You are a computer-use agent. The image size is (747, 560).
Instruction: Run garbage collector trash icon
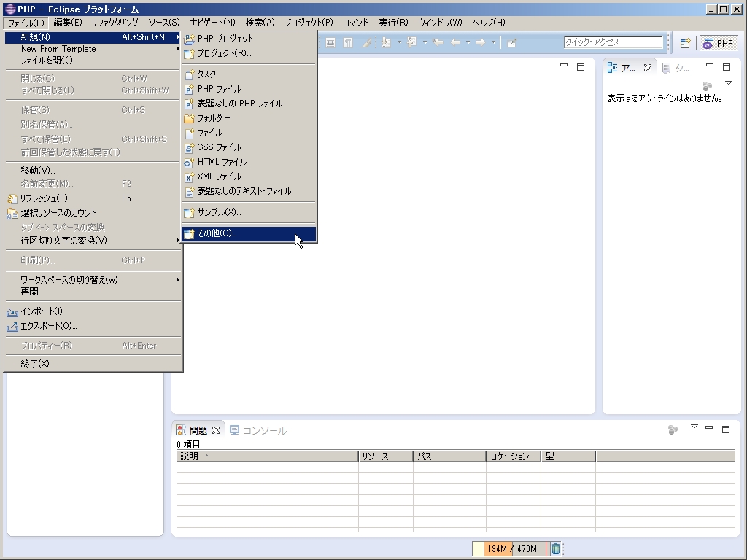click(x=555, y=549)
